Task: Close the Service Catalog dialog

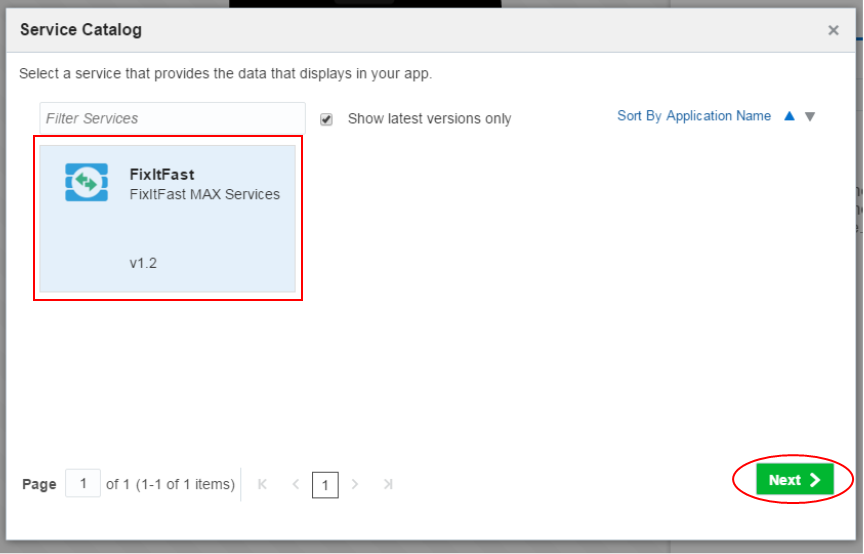Action: point(833,30)
